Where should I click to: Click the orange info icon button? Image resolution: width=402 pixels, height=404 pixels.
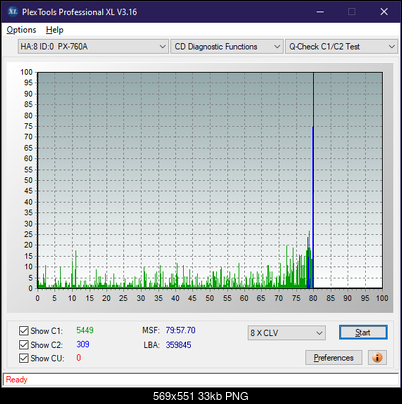coord(377,358)
